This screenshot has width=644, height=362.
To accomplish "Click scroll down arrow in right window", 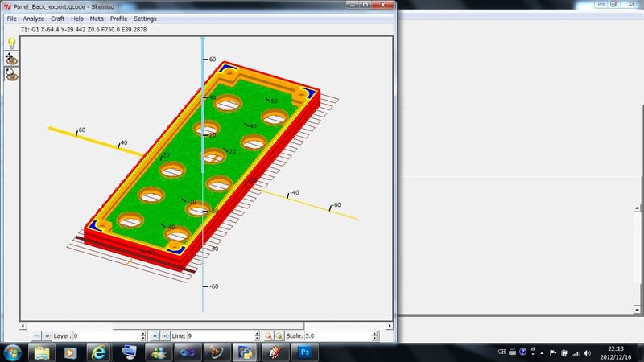I will point(637,310).
